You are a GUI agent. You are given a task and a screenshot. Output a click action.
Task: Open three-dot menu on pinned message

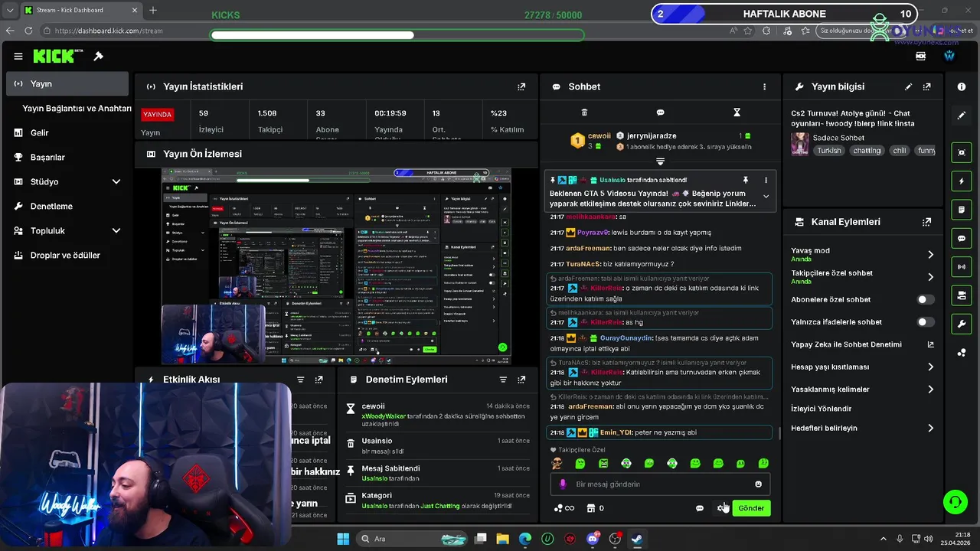point(766,180)
